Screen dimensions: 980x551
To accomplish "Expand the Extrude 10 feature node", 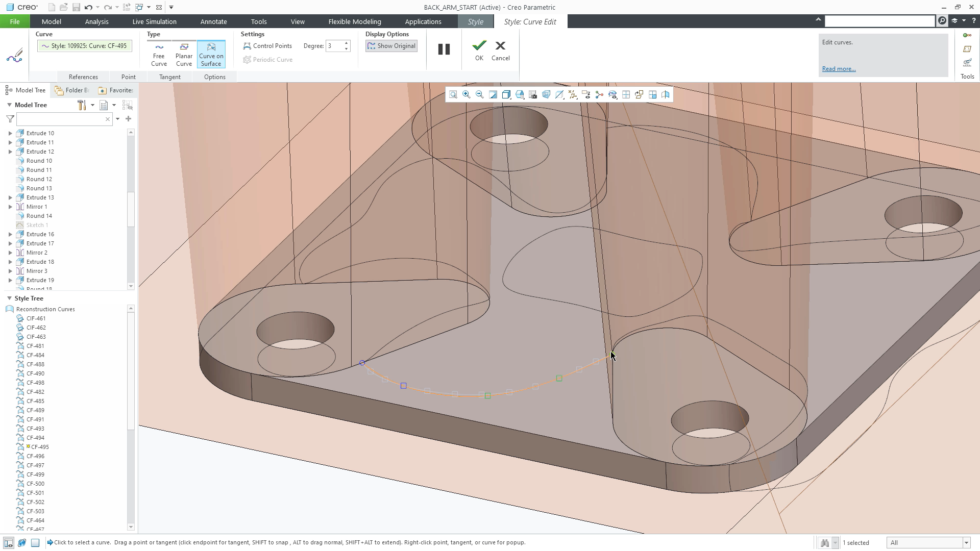I will [x=10, y=133].
